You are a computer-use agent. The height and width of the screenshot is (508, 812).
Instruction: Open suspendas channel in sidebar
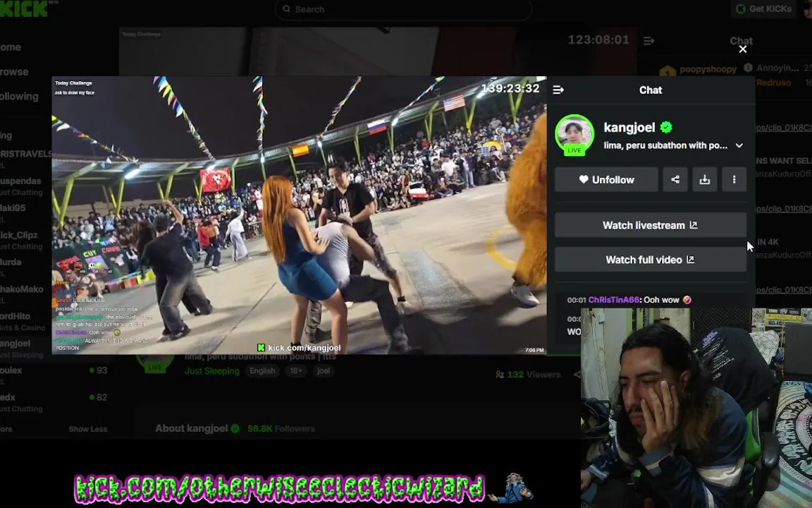pyautogui.click(x=22, y=186)
